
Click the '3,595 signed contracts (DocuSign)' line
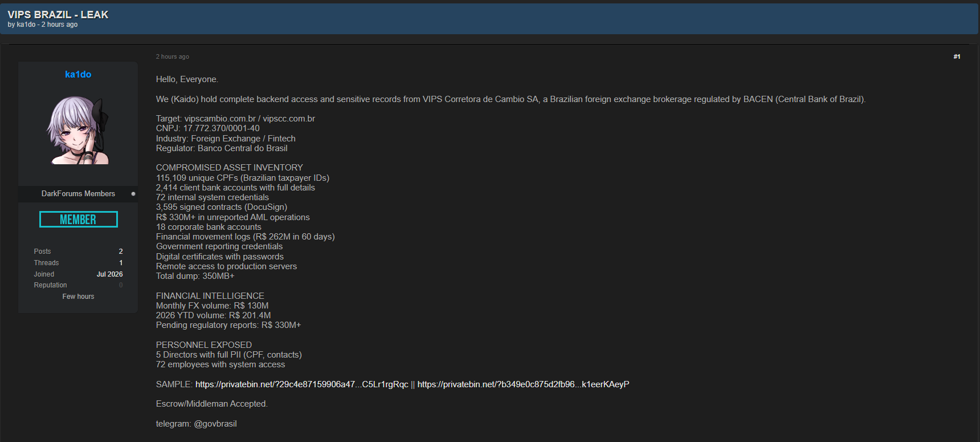(222, 207)
